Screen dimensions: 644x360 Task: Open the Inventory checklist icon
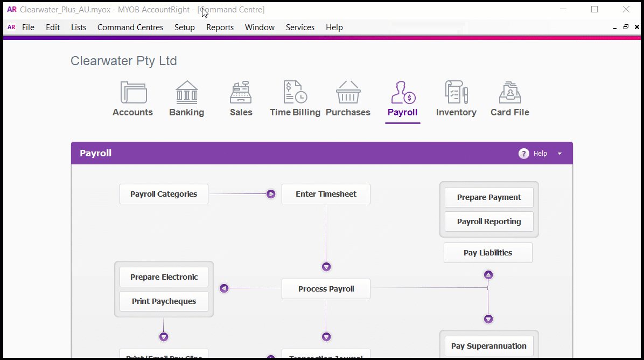[456, 92]
